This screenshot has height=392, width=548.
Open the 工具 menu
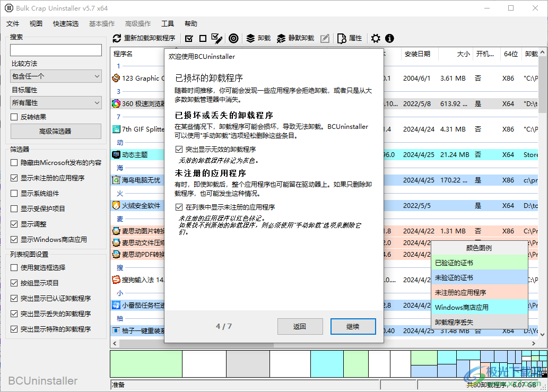tap(168, 24)
